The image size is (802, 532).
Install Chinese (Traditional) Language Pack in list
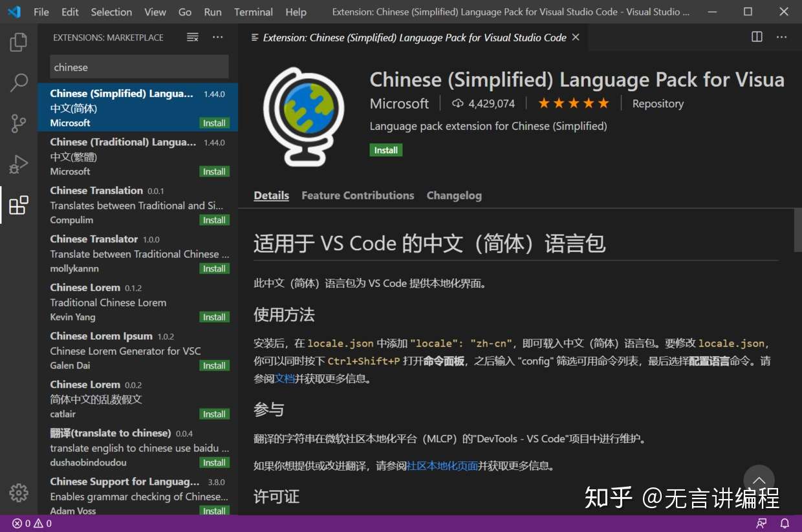tap(214, 171)
